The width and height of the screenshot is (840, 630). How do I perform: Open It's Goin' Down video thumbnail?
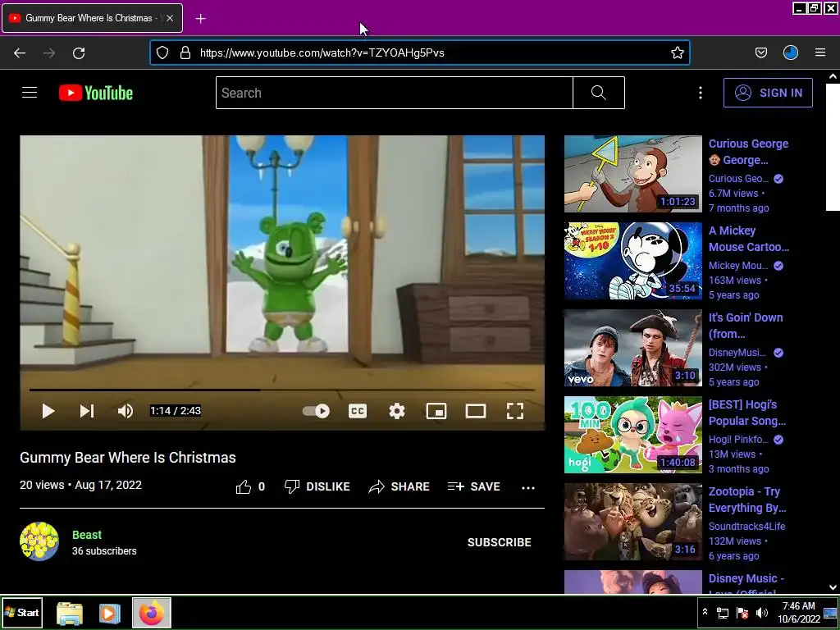[x=632, y=348]
